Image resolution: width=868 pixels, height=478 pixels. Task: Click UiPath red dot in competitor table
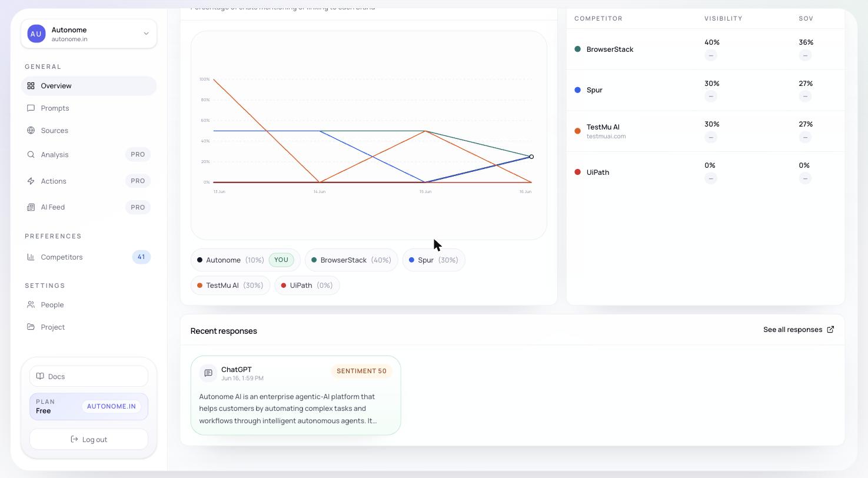[x=577, y=172]
